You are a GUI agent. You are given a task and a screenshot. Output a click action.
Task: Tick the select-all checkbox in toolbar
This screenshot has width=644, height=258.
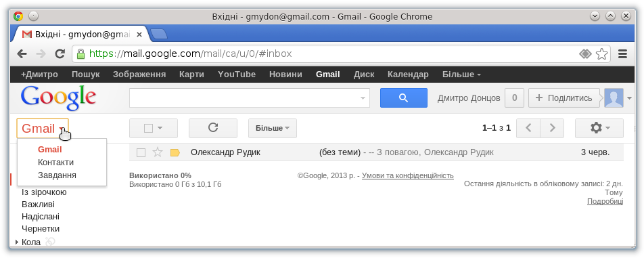pos(149,128)
